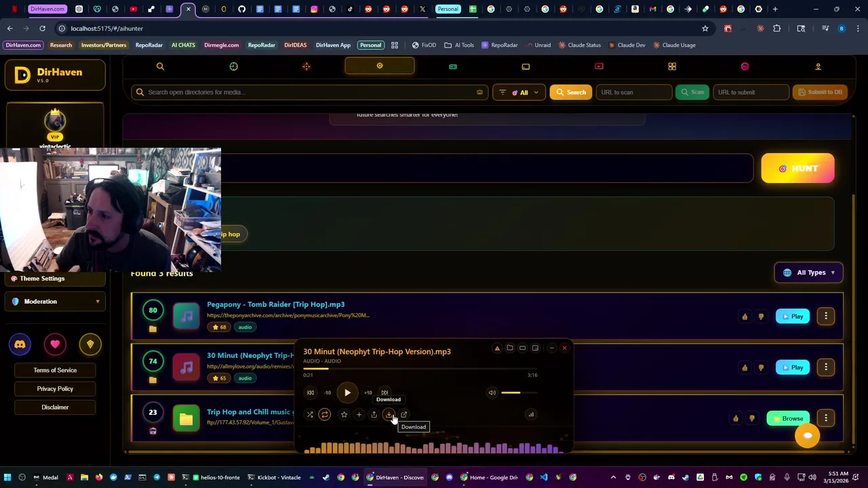Open the red video player tab in navigation
Image resolution: width=868 pixels, height=488 pixels.
pyautogui.click(x=599, y=66)
